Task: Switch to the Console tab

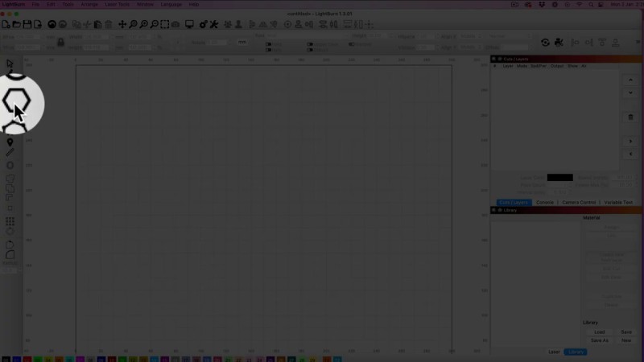Action: pos(545,202)
